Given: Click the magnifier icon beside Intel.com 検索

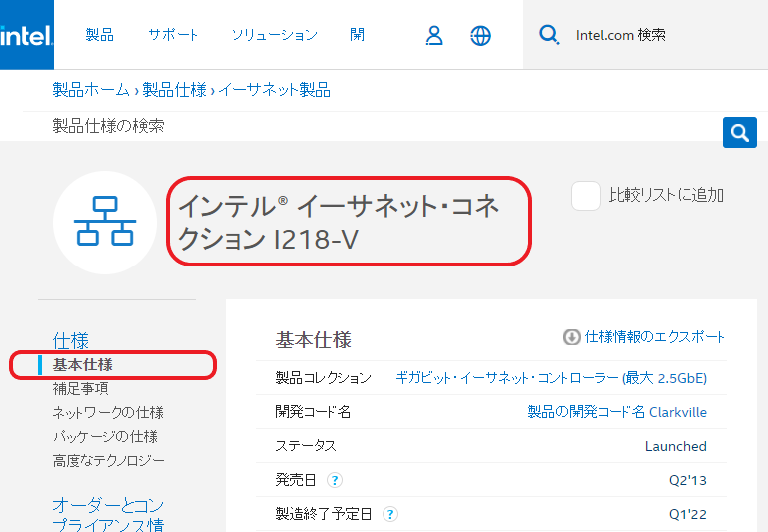Looking at the screenshot, I should coord(549,35).
